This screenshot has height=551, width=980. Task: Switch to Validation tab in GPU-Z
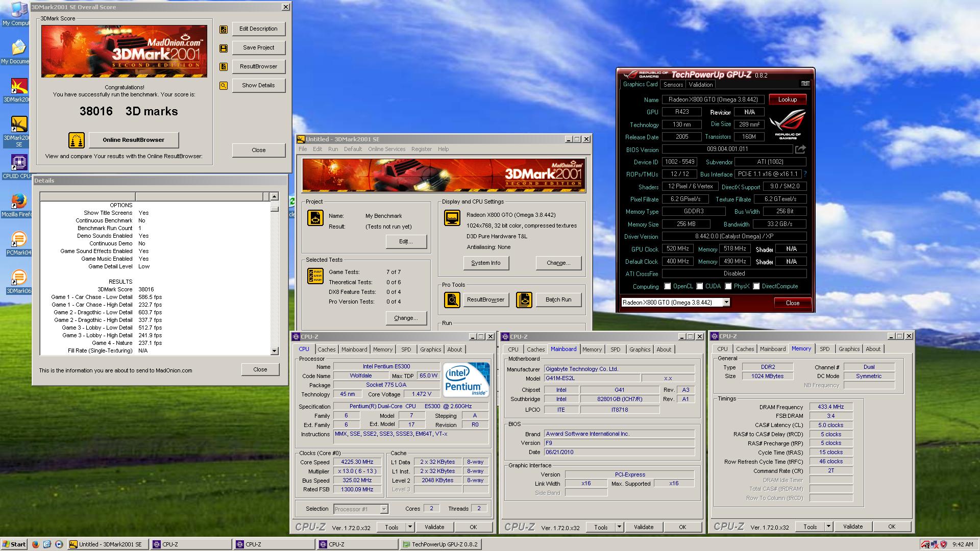[x=700, y=85]
